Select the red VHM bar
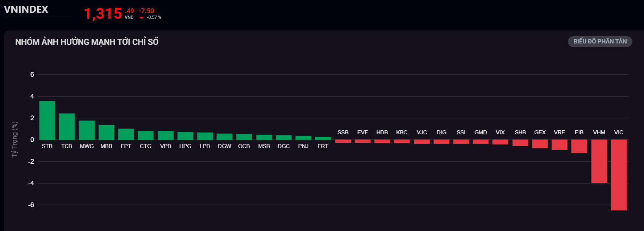The width and height of the screenshot is (644, 231). (x=599, y=161)
